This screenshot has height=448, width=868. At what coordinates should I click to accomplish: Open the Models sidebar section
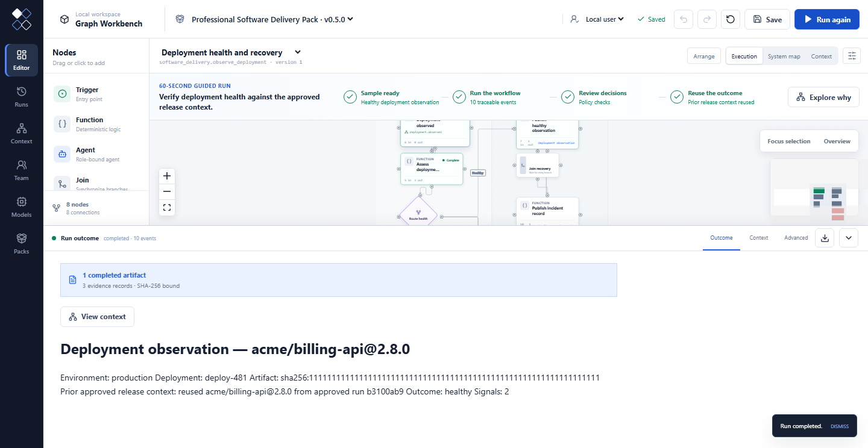click(22, 207)
